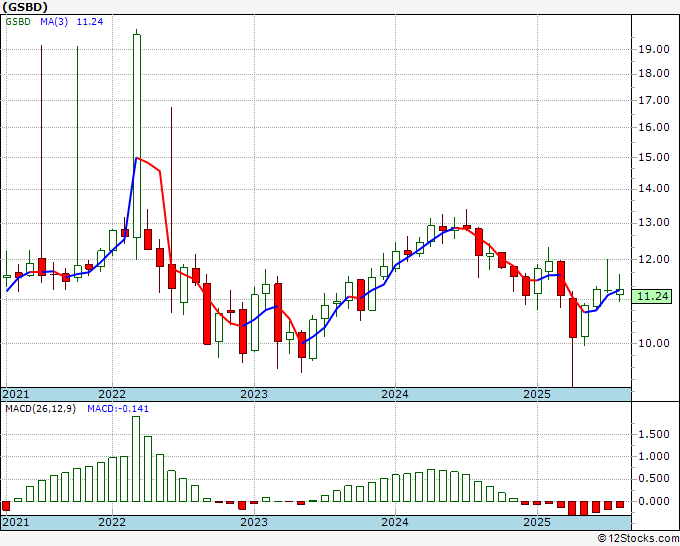Click the first red MACD bar at 2021 start
The image size is (680, 546).
tap(6, 506)
